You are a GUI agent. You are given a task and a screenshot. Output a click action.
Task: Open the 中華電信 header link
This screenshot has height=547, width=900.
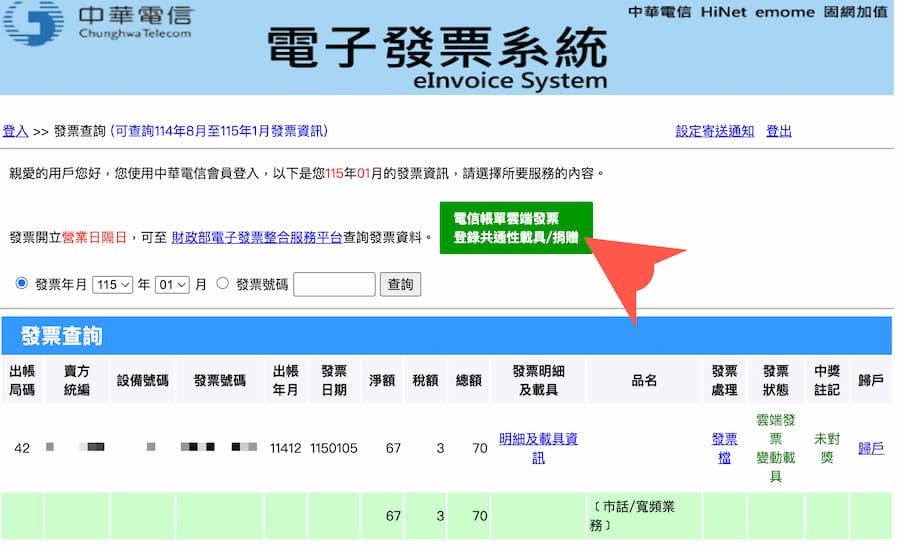tap(660, 12)
